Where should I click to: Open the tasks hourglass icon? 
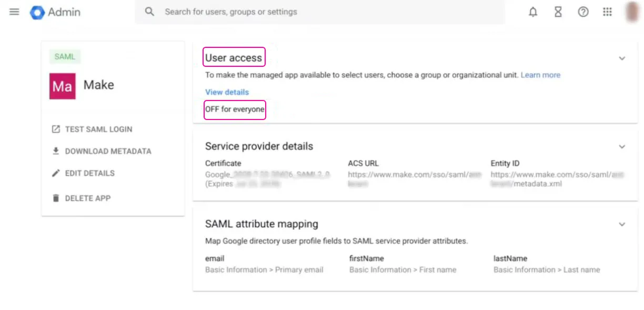pyautogui.click(x=558, y=12)
